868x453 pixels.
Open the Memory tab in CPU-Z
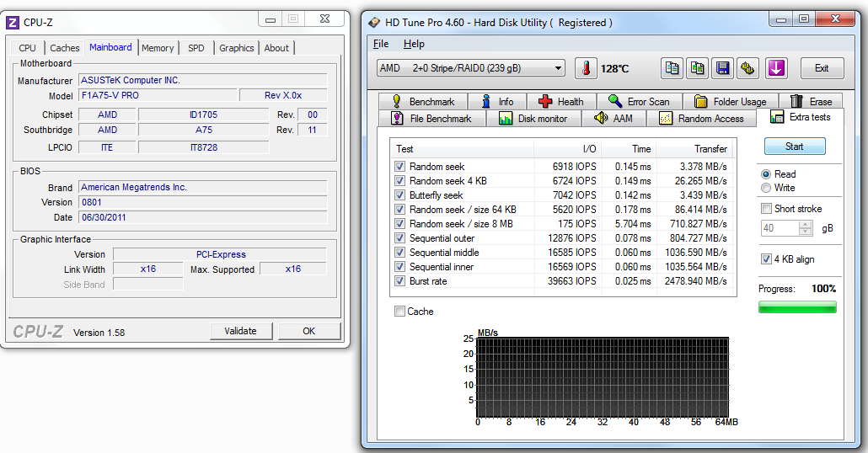pyautogui.click(x=158, y=48)
